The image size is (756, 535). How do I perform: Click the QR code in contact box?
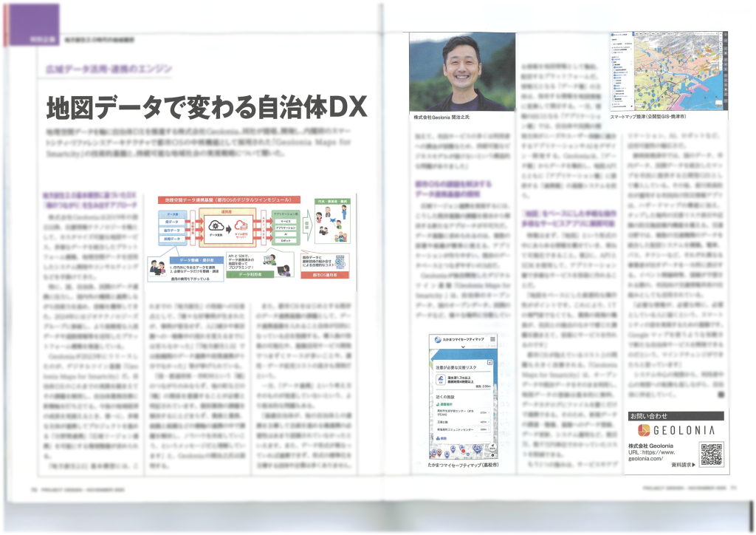coord(710,454)
